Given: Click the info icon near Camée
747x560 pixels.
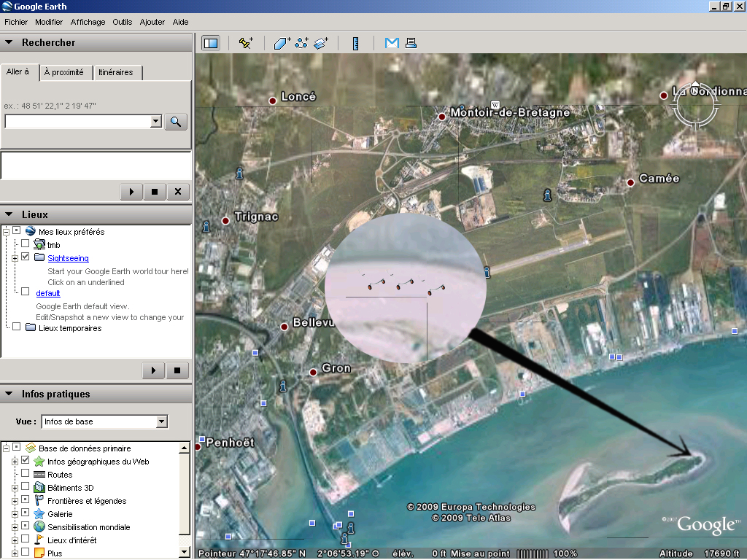Looking at the screenshot, I should [547, 195].
